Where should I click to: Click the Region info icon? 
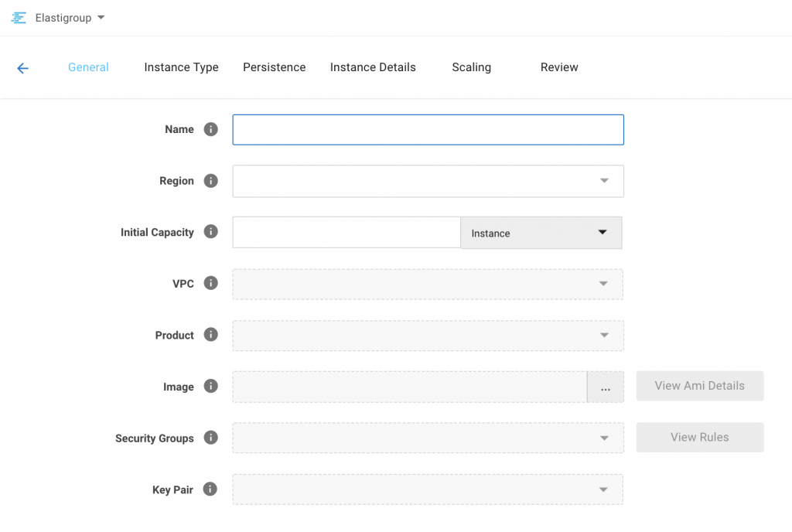[210, 180]
